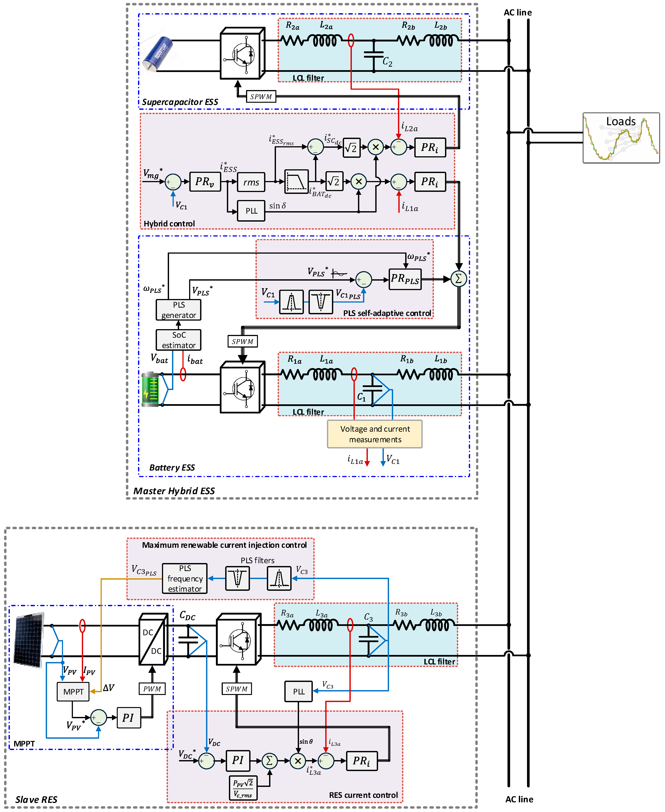Click the PPV√2 over Vc_rms block
Screen dimensions: 665x812
click(243, 788)
